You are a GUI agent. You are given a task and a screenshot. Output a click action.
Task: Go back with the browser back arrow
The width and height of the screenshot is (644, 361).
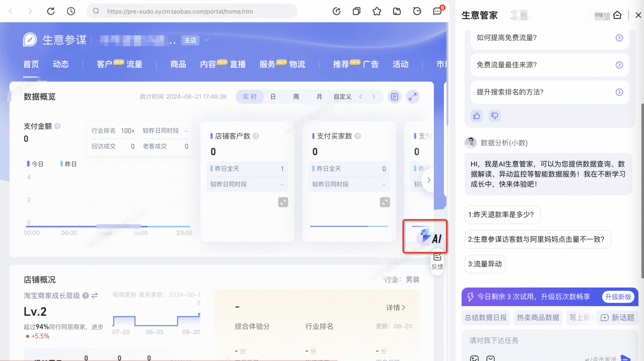[10, 11]
